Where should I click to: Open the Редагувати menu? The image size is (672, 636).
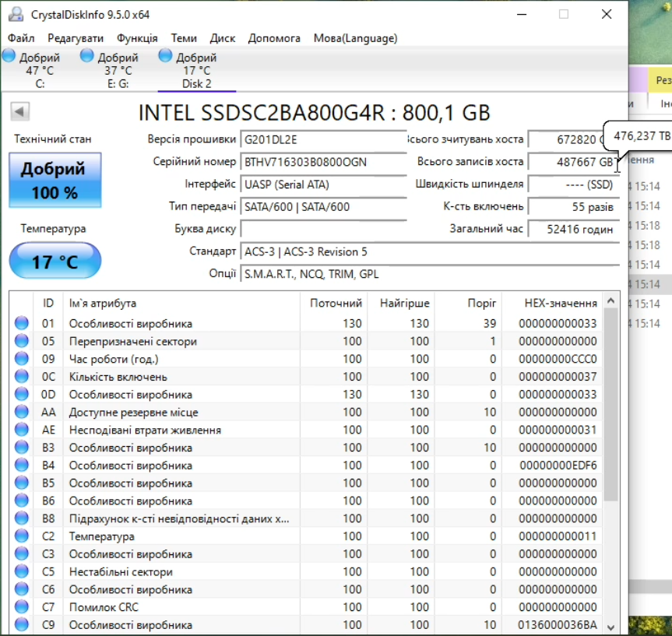tap(76, 38)
